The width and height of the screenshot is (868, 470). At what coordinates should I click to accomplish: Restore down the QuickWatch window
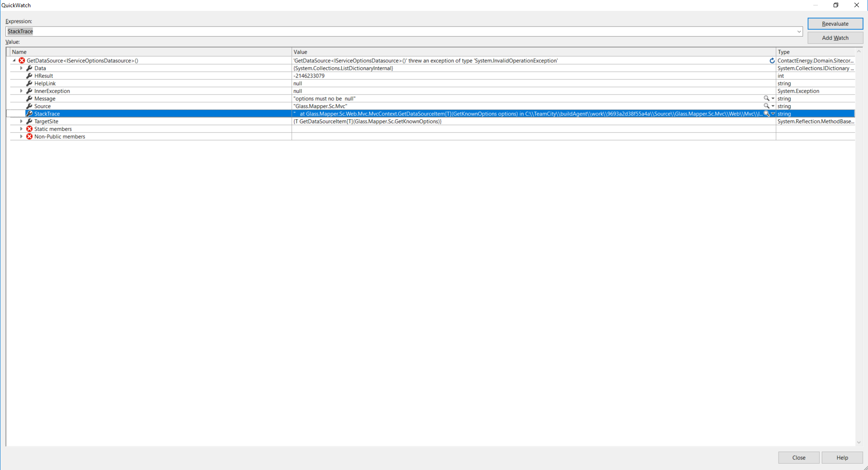click(836, 5)
